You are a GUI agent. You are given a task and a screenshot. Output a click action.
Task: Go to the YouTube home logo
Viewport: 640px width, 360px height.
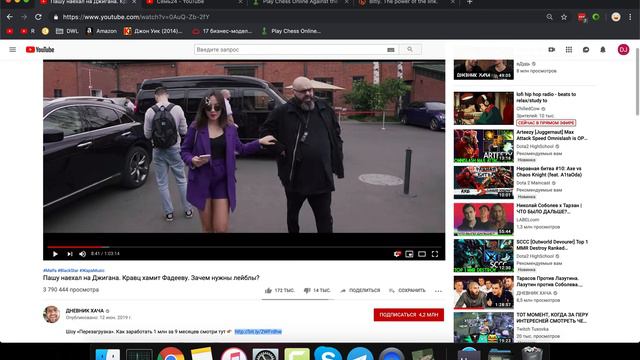[x=40, y=49]
